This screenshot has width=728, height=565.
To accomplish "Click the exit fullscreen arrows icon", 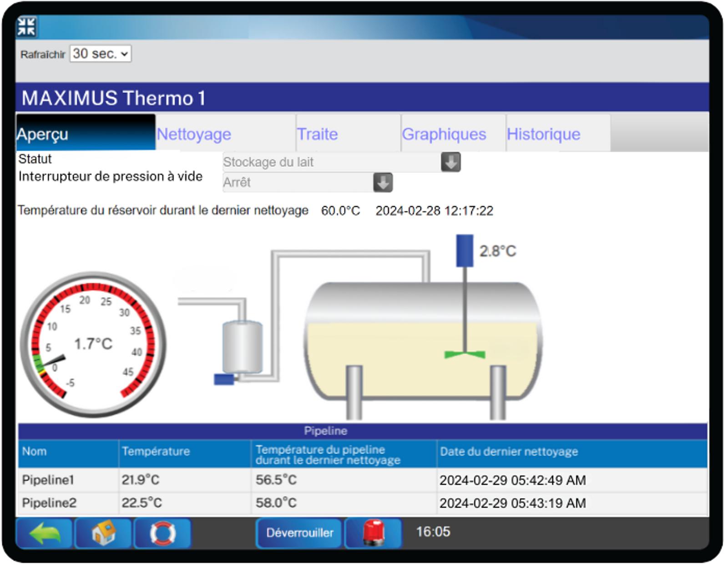I will 26,27.
